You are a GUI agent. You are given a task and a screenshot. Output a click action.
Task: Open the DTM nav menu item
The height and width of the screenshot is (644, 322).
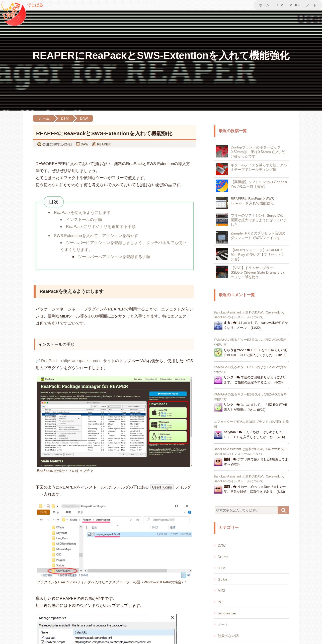279,5
